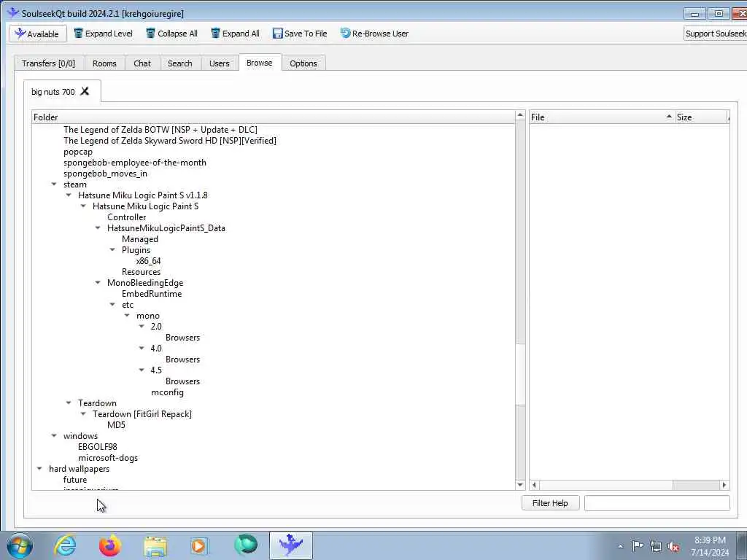The height and width of the screenshot is (560, 747).
Task: Collapse the steam folder
Action: click(x=54, y=184)
